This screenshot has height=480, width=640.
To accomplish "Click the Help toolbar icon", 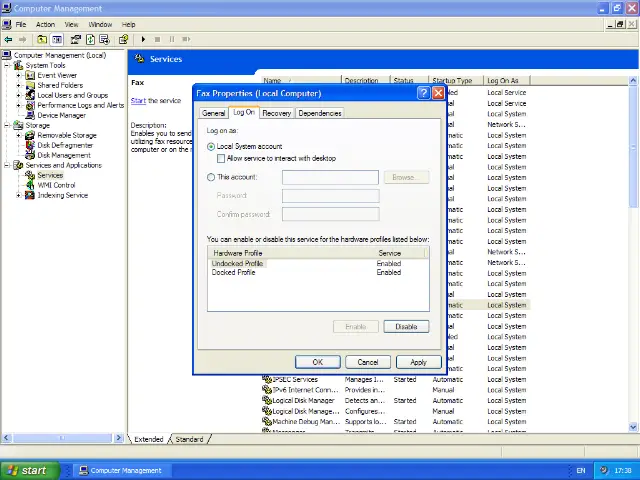I will point(124,39).
